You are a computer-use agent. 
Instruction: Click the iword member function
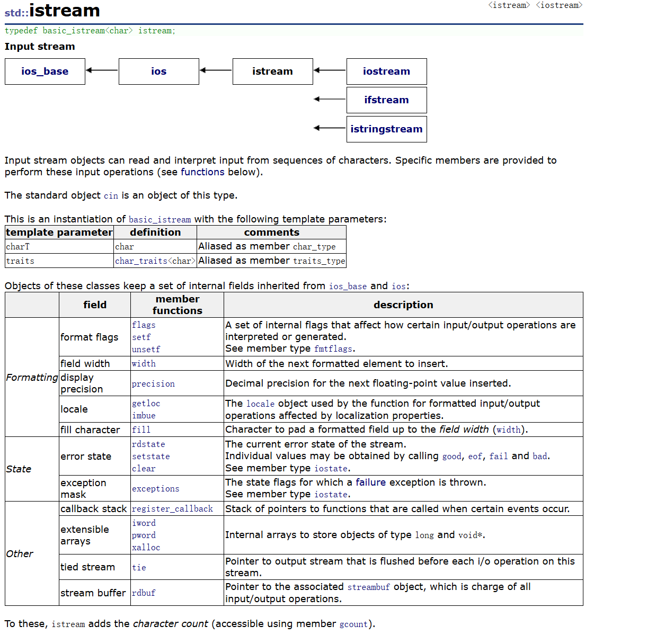(144, 523)
